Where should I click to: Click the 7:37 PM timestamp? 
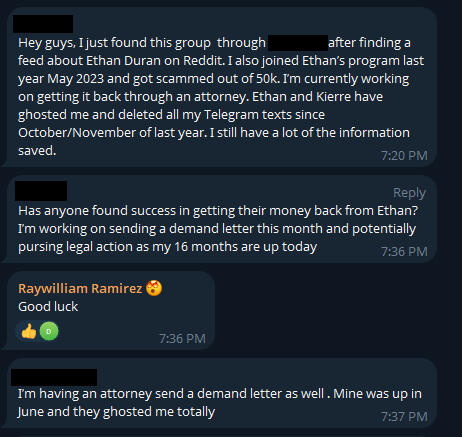[x=404, y=417]
